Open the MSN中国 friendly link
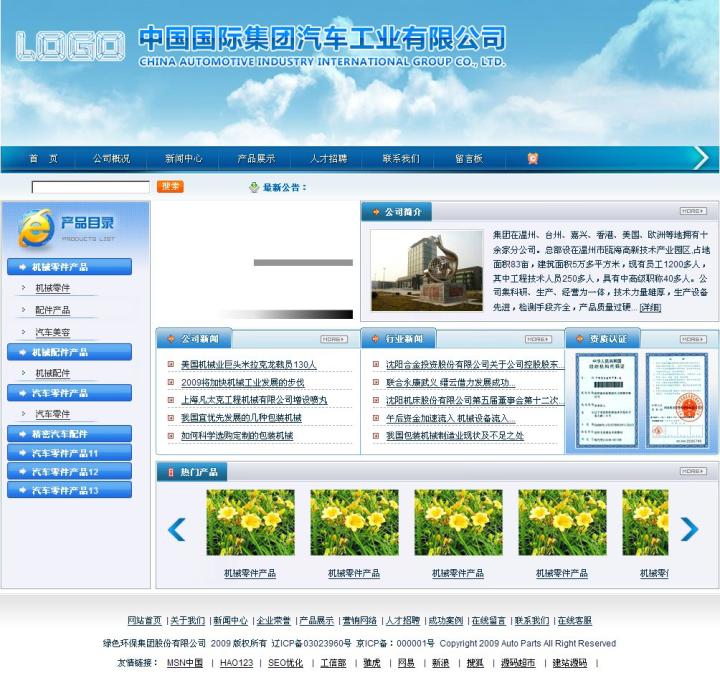Screen dimensions: 720x678 (185, 663)
